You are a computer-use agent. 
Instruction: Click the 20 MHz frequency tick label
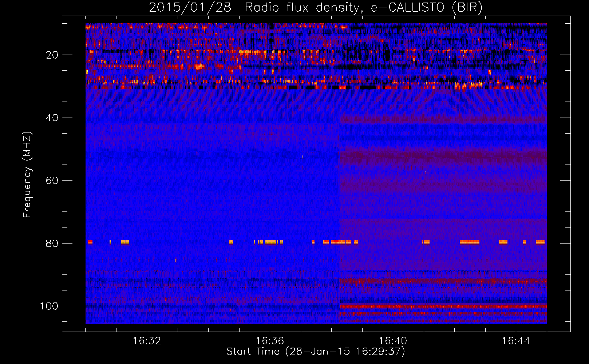click(52, 55)
